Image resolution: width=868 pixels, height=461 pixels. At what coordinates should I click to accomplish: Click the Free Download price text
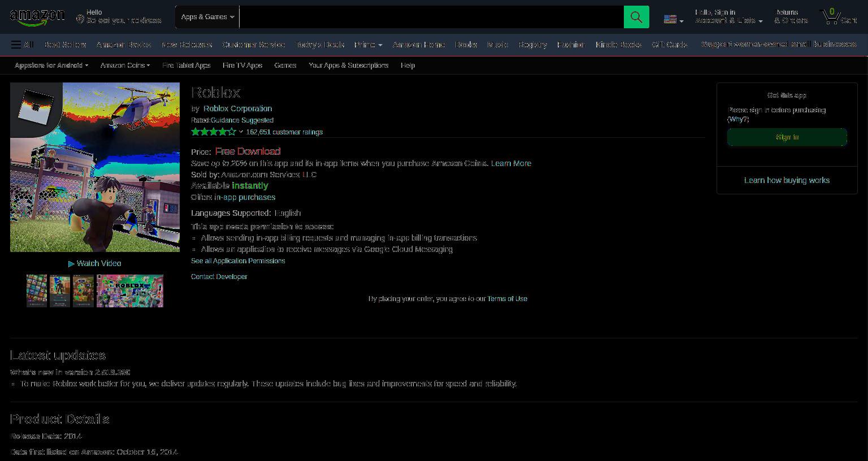(248, 151)
